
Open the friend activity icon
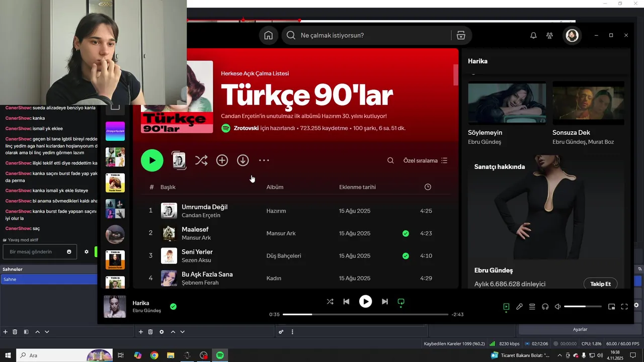(549, 35)
